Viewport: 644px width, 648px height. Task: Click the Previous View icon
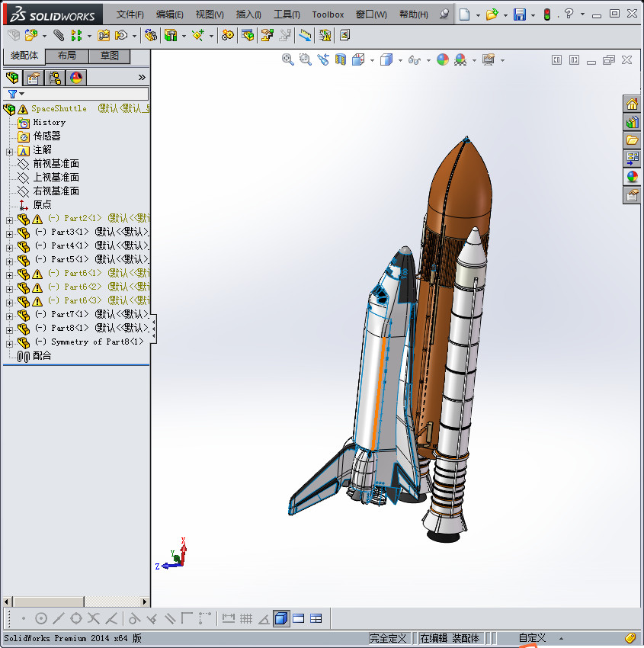(x=323, y=60)
